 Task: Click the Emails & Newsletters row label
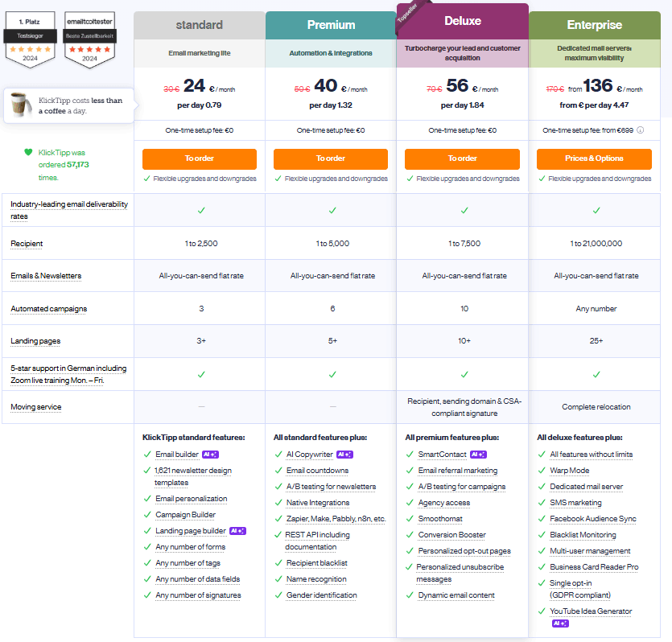point(46,276)
